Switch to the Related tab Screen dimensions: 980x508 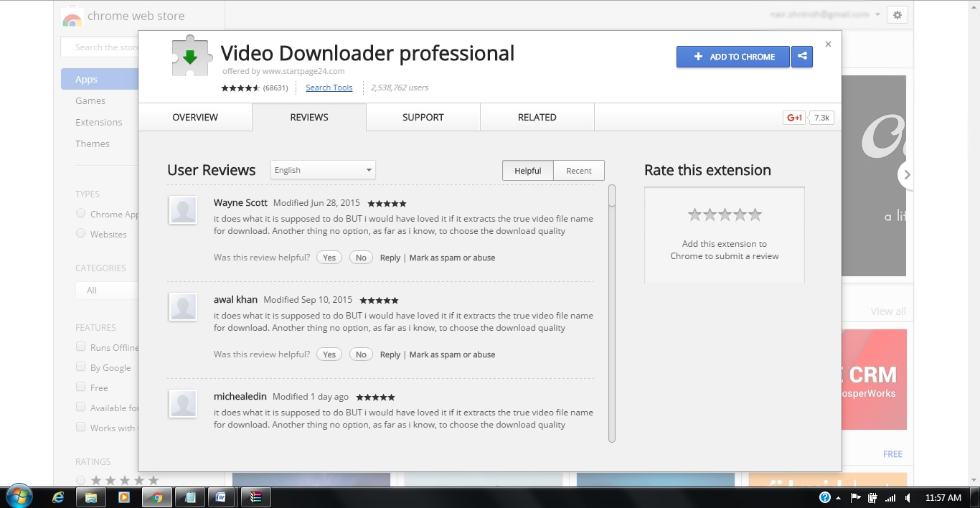pyautogui.click(x=537, y=117)
